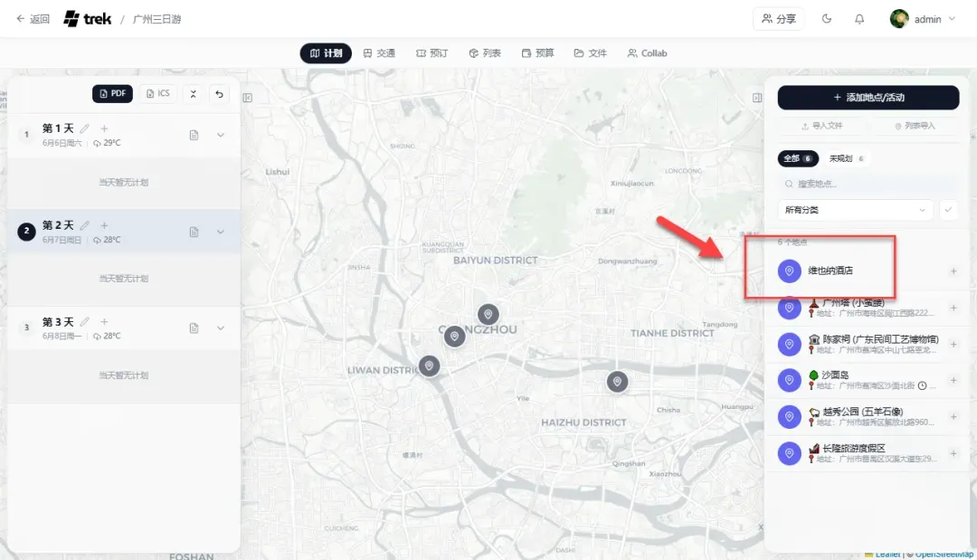Expand chevron of 第 1 天
Image resolution: width=977 pixels, height=560 pixels.
[x=221, y=135]
